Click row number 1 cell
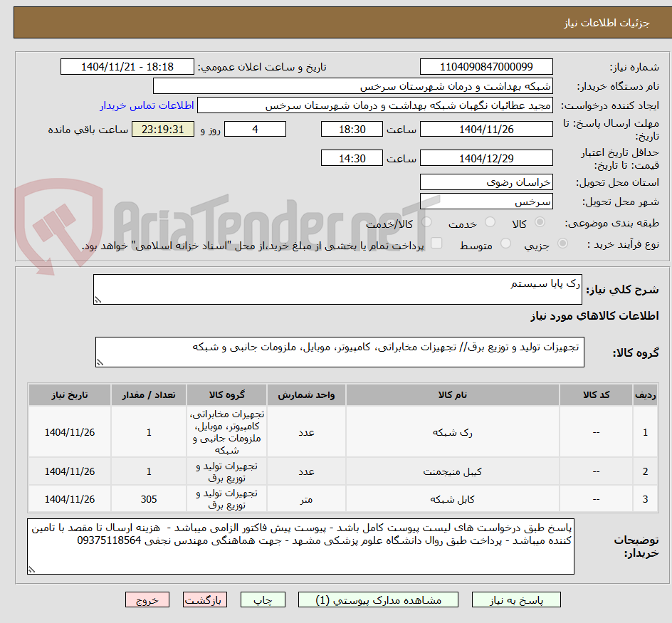The image size is (672, 623). (646, 432)
